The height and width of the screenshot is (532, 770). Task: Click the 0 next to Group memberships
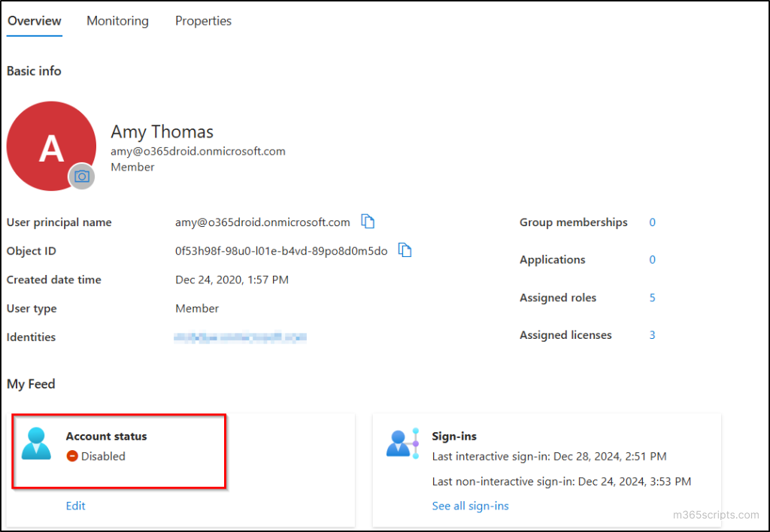click(652, 222)
